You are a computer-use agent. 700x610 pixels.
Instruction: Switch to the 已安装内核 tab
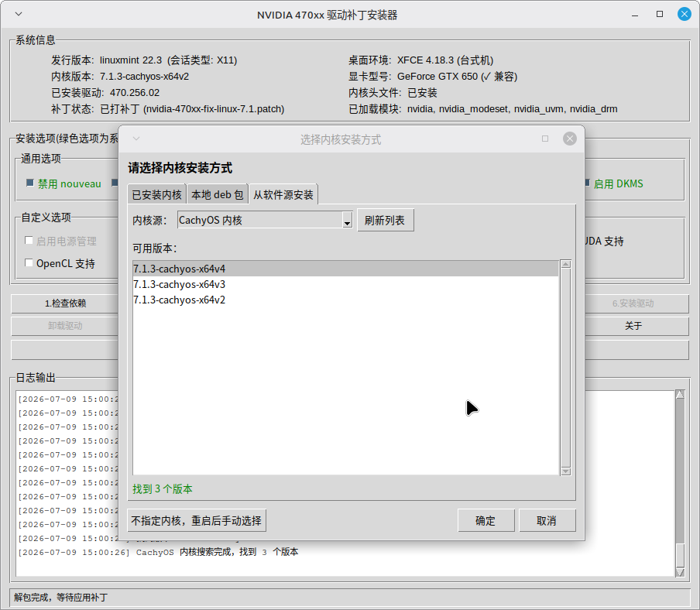(x=156, y=195)
